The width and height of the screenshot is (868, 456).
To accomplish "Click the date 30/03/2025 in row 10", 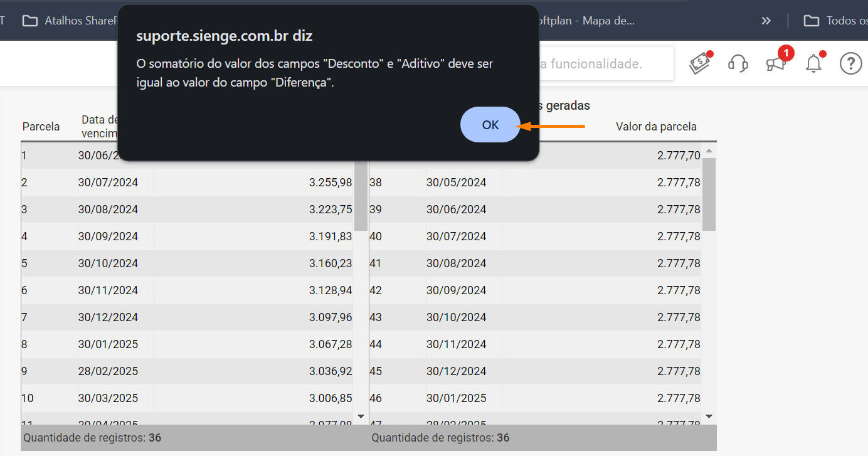I will 108,398.
